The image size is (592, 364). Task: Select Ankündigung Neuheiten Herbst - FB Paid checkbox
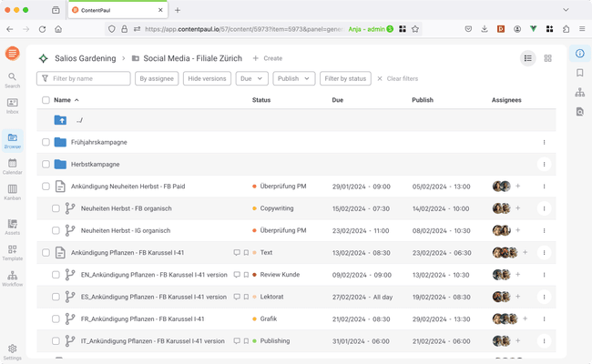click(46, 187)
